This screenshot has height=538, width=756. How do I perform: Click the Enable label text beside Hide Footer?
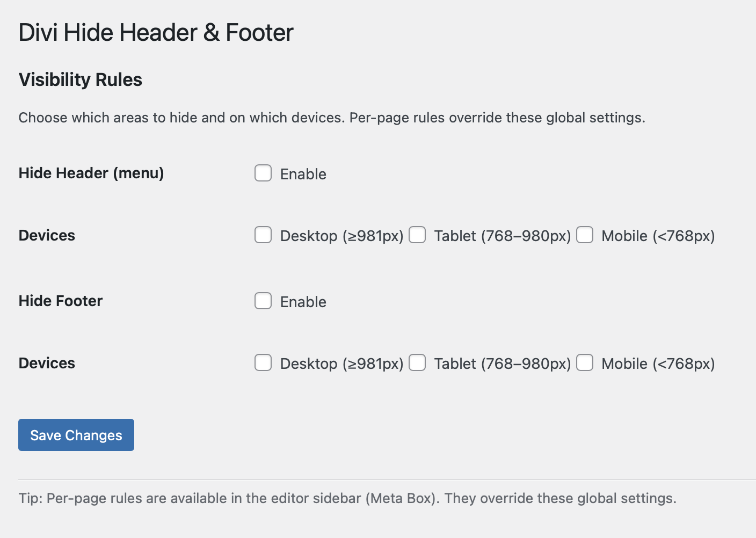click(303, 302)
